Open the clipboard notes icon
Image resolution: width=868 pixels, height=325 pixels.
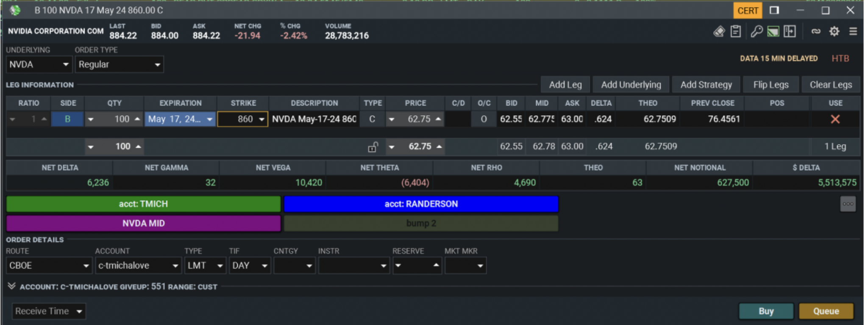coord(736,31)
